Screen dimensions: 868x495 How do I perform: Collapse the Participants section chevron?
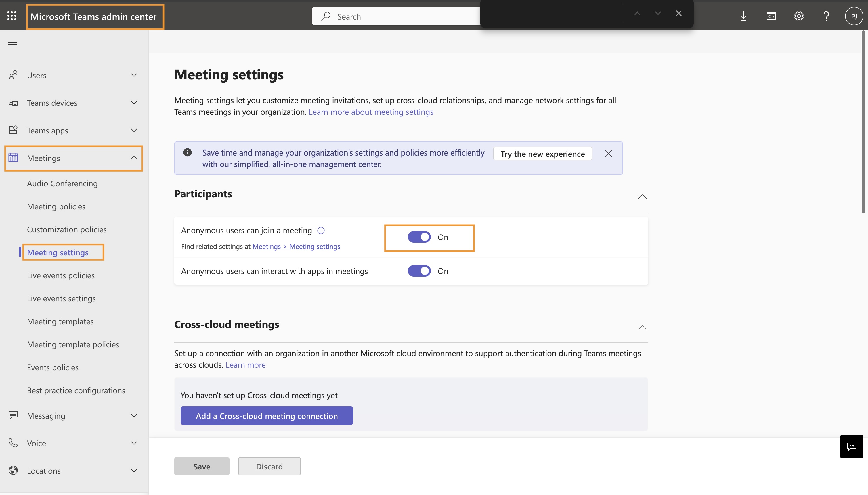[642, 197]
